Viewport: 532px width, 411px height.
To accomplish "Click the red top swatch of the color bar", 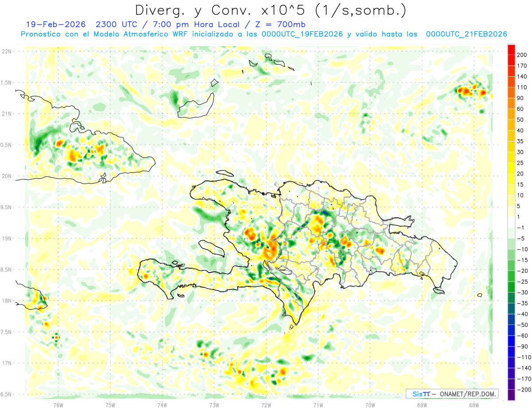I will pos(511,49).
